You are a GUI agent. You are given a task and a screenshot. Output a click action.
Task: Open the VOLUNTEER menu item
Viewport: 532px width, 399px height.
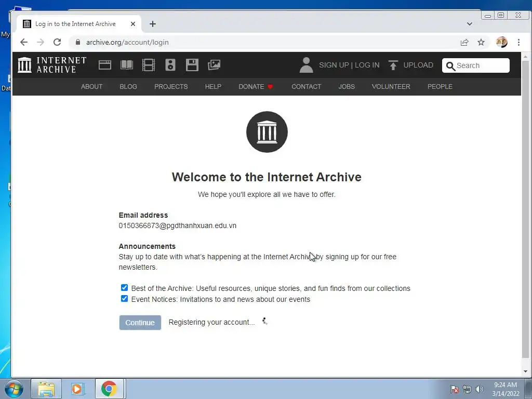point(391,87)
